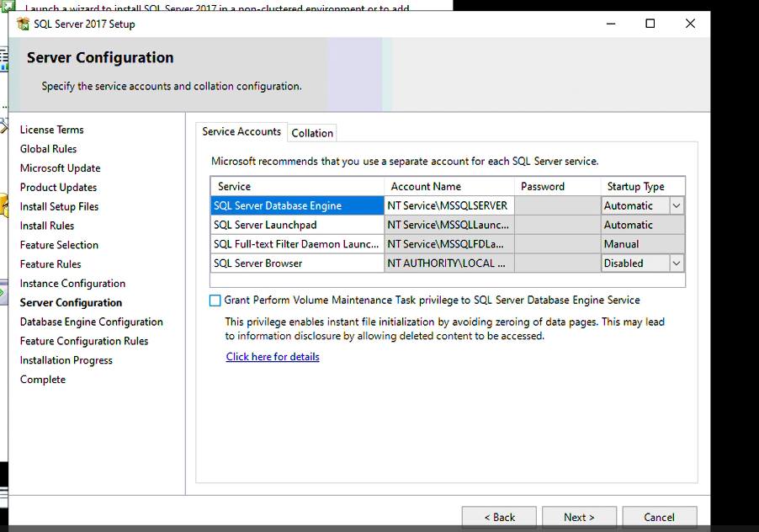Click the Startup Type column header

pos(643,186)
